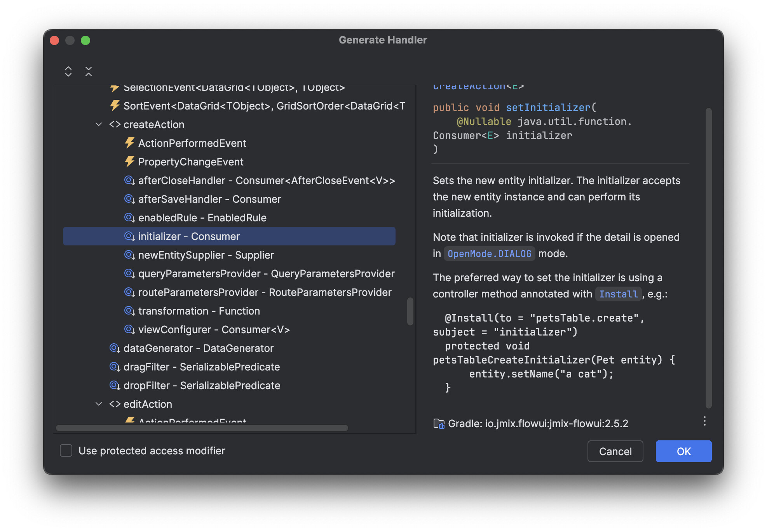Image resolution: width=767 pixels, height=532 pixels.
Task: Open the three-dot documentation options menu
Action: (704, 421)
